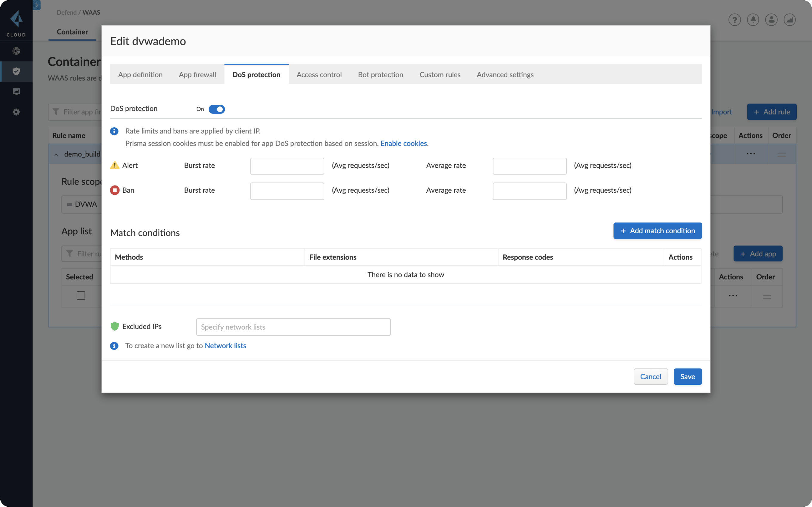Click the Excluded IPs network list input field
The width and height of the screenshot is (812, 507).
293,327
